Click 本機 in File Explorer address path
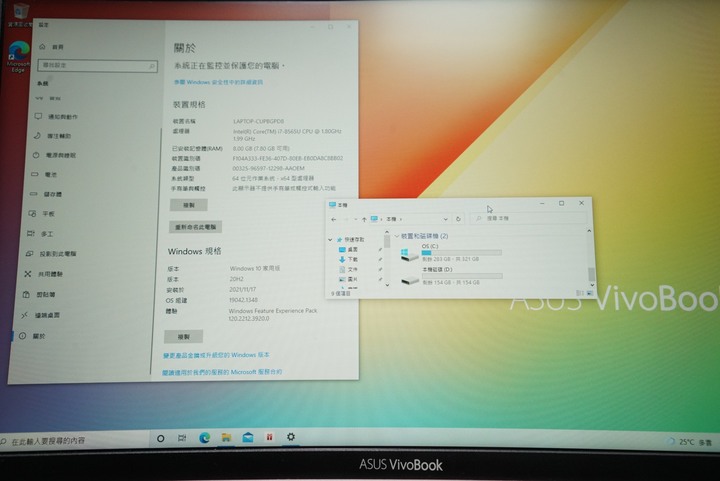 click(x=391, y=219)
